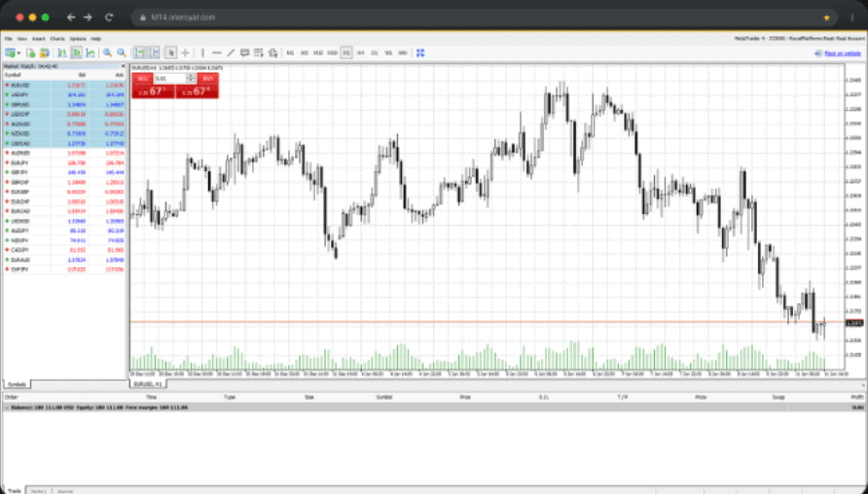
Task: Click the red SELL button
Action: (142, 78)
